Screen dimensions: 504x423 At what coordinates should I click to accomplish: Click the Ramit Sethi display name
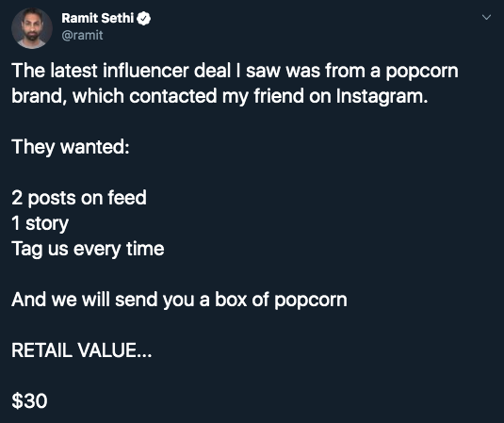click(x=97, y=18)
